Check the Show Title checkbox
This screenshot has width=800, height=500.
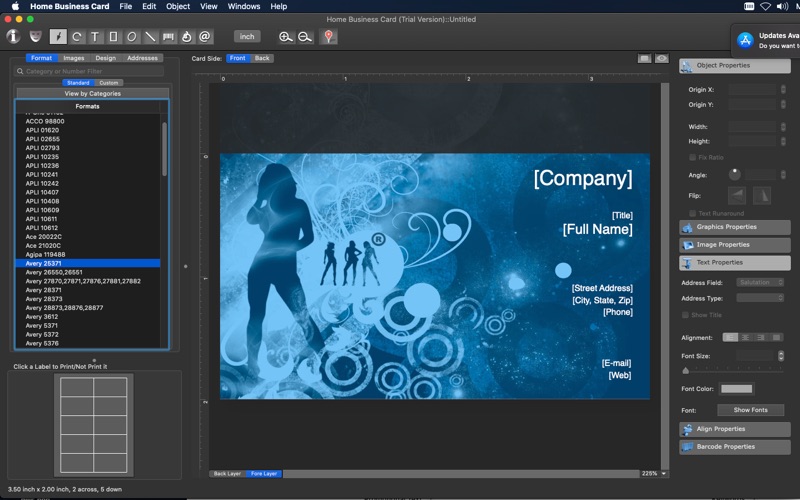point(686,315)
